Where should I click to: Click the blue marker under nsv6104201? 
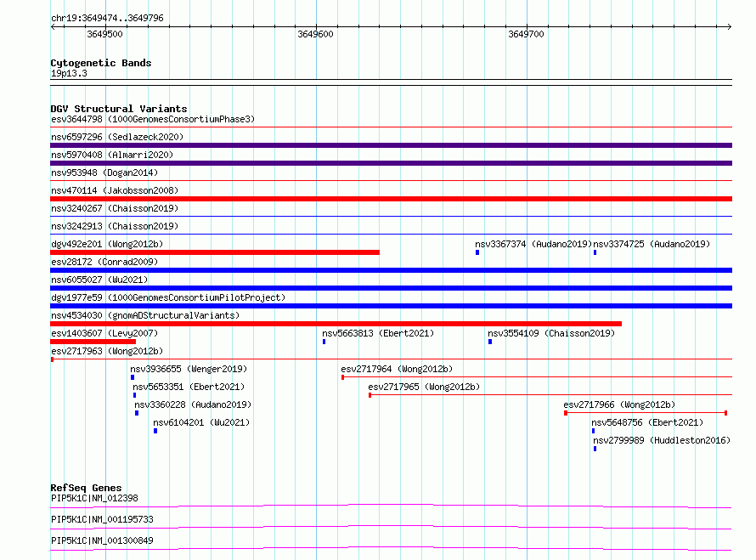pyautogui.click(x=155, y=431)
